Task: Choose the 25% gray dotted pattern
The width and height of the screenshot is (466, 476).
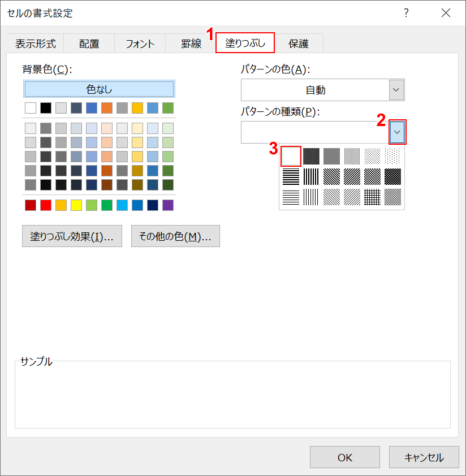Action: (x=352, y=156)
